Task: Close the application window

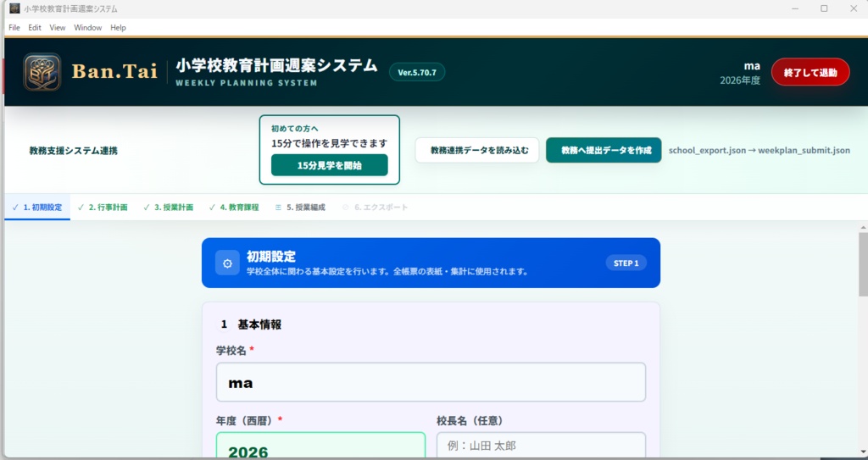Action: pyautogui.click(x=853, y=8)
